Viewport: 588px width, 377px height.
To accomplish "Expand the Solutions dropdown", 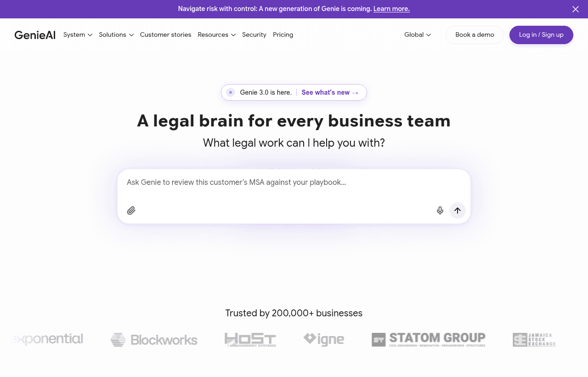I will coord(116,35).
